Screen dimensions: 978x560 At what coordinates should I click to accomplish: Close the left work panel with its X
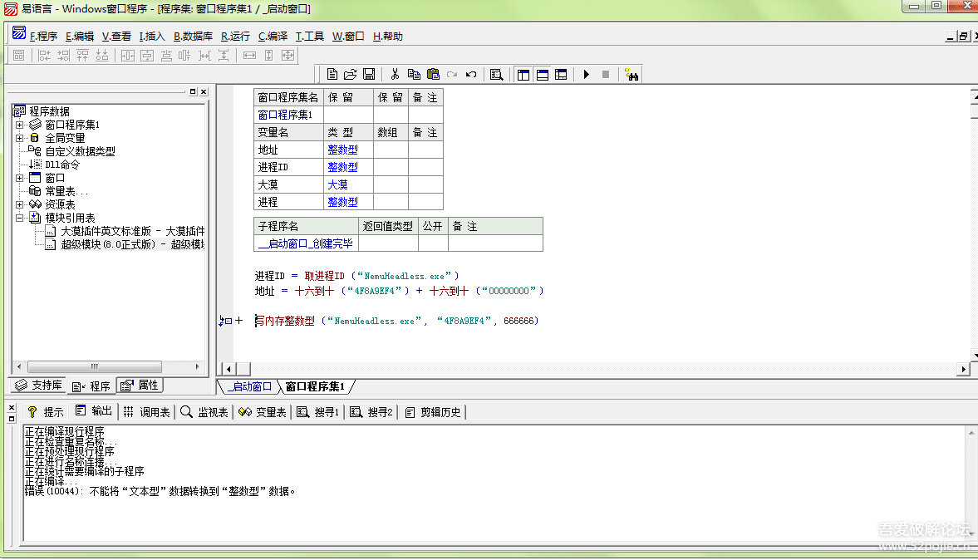tap(204, 91)
